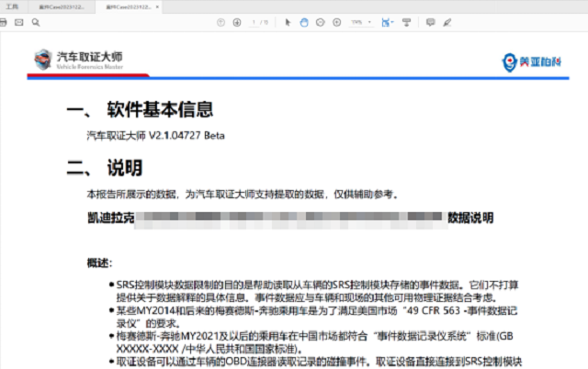The image size is (588, 369).
Task: Click the 概述 label
Action: click(99, 263)
